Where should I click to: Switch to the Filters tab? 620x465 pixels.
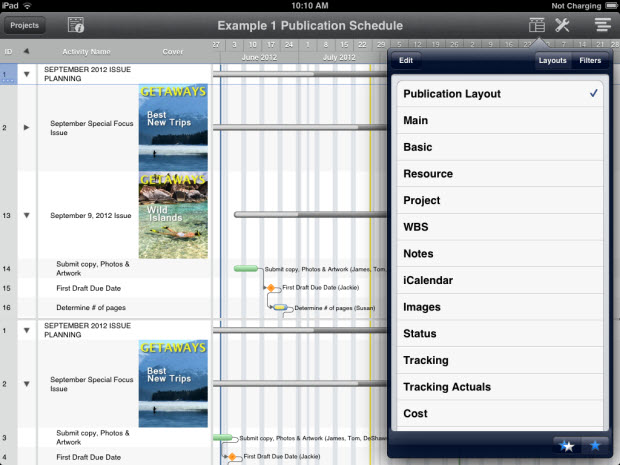pos(590,61)
